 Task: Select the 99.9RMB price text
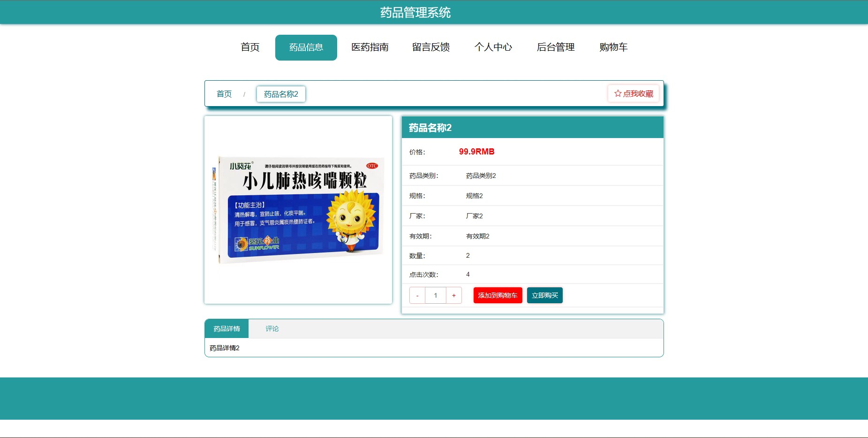476,152
